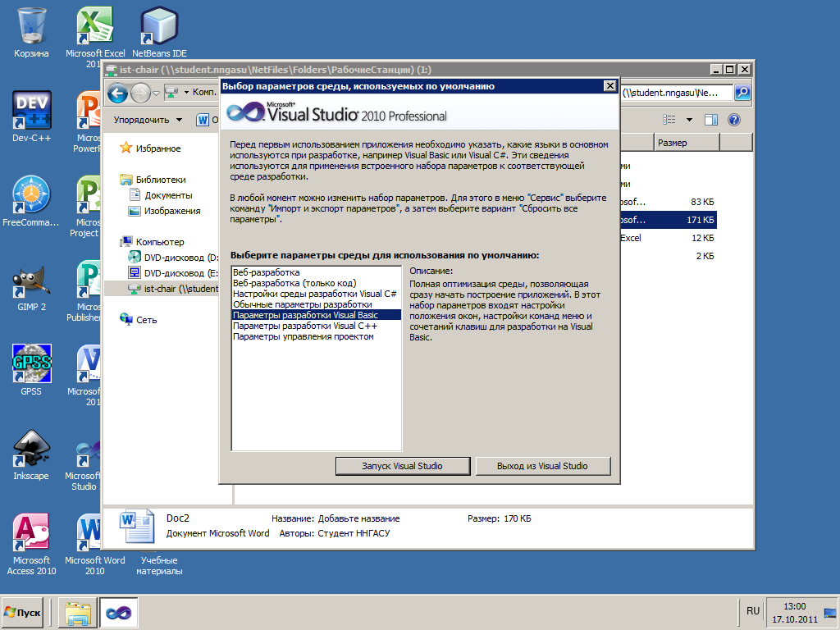Click the Запуск Visual Studio button
The height and width of the screenshot is (630, 840).
click(x=402, y=466)
